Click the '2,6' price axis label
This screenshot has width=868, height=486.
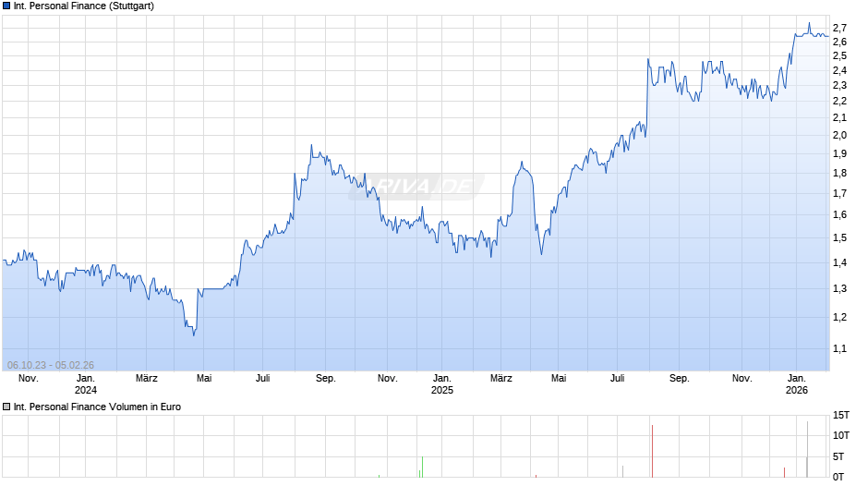pos(839,42)
